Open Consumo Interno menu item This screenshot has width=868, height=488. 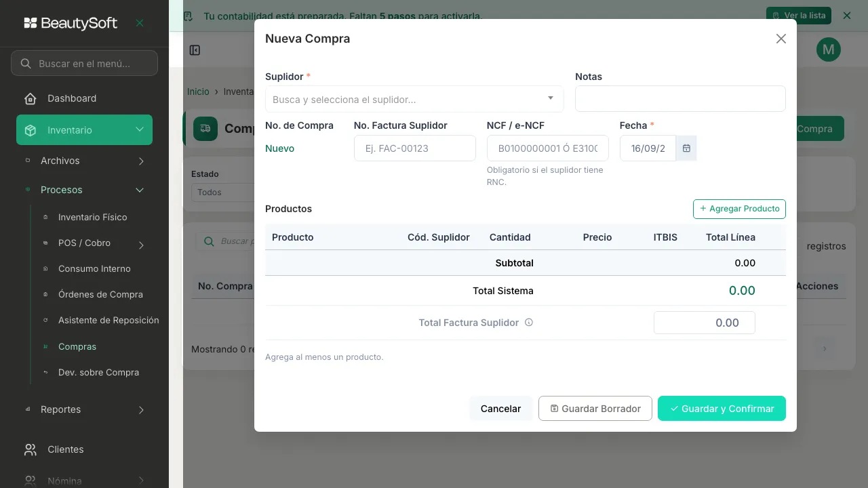click(x=94, y=268)
